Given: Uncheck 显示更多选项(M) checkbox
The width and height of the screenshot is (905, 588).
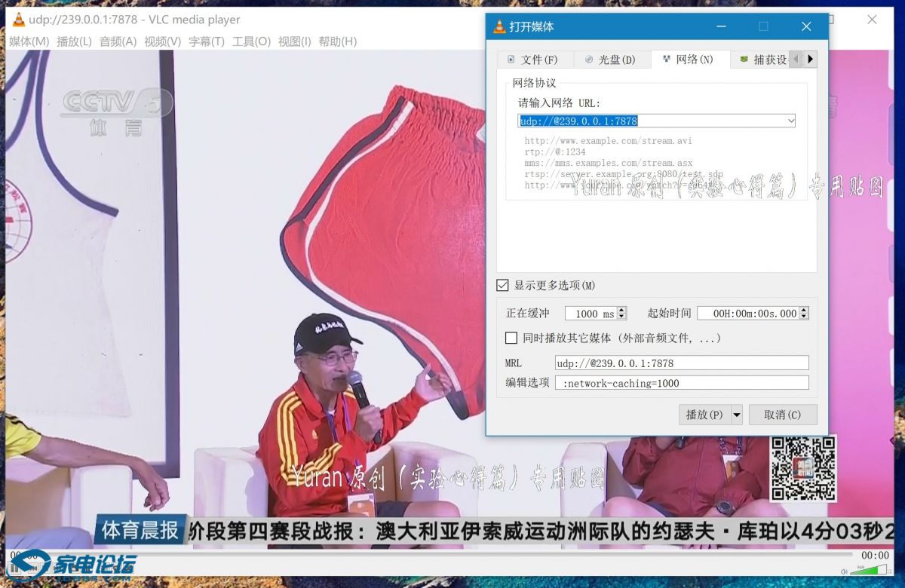Looking at the screenshot, I should [x=502, y=285].
